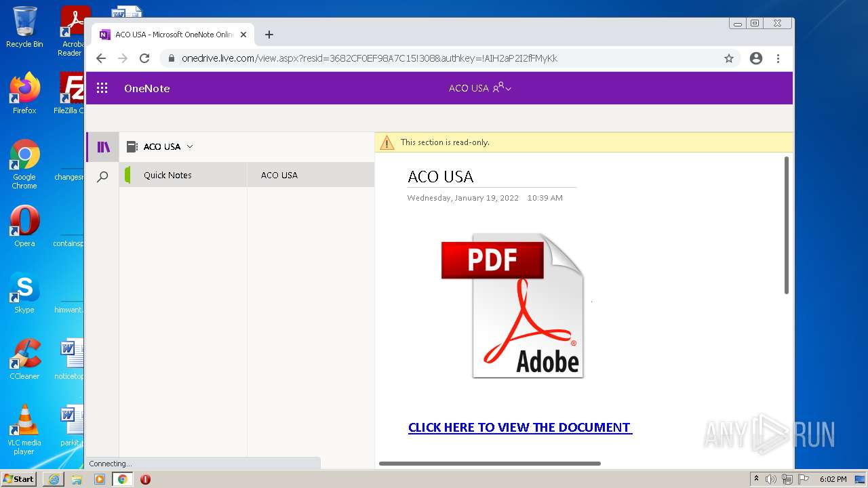Select the ACO USA page

coord(311,175)
